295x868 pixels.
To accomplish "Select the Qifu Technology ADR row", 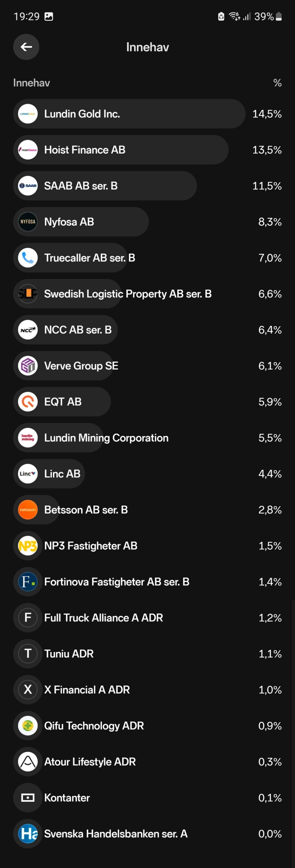I will pyautogui.click(x=147, y=726).
